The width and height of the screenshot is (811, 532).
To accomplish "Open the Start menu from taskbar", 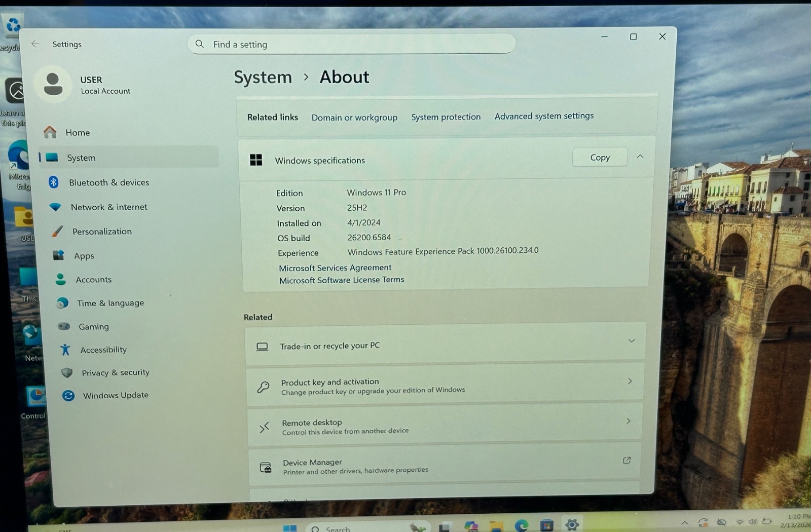I will 290,528.
